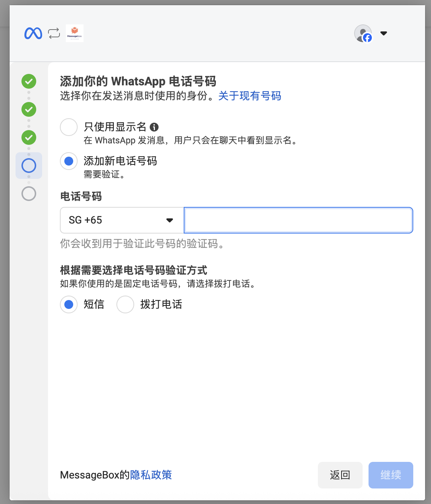Choose 拨打电话 as verification method
The width and height of the screenshot is (431, 504).
point(125,304)
